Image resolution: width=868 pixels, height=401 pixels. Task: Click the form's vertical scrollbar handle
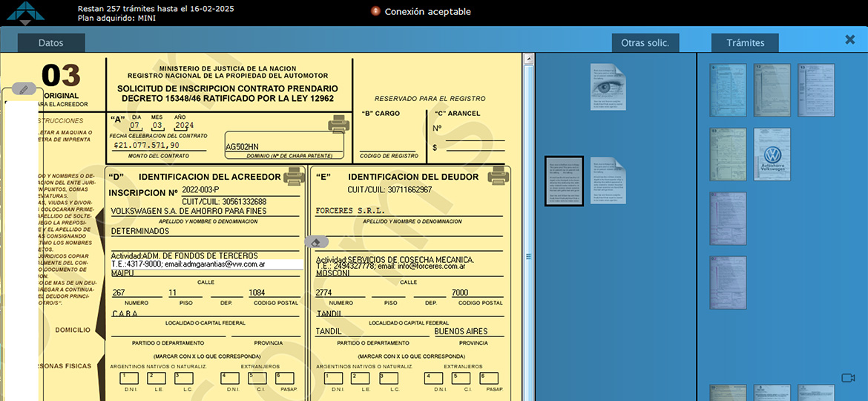[528, 257]
